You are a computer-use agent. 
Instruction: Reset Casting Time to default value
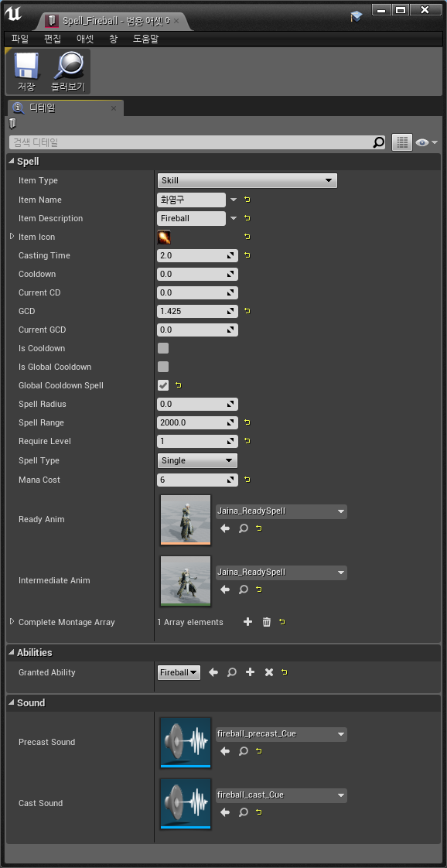point(247,255)
